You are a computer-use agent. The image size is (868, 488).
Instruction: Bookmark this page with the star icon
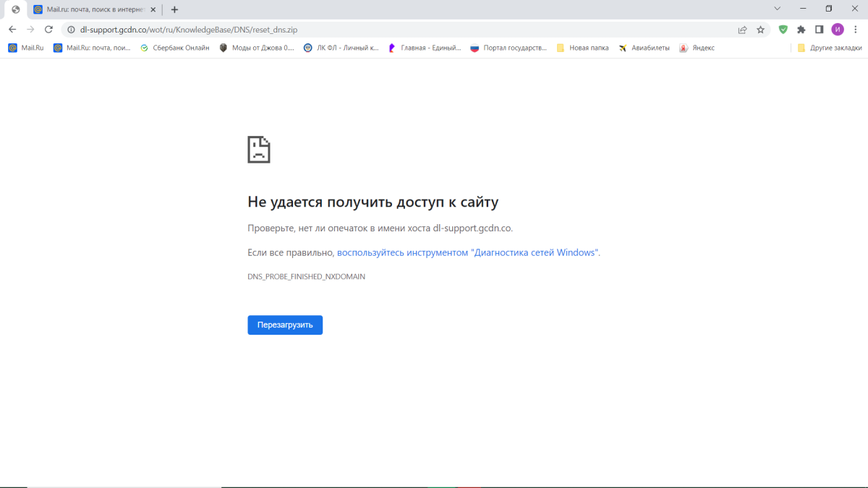760,30
